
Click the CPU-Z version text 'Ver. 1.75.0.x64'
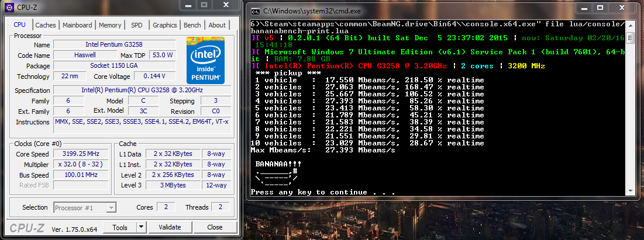pos(74,229)
